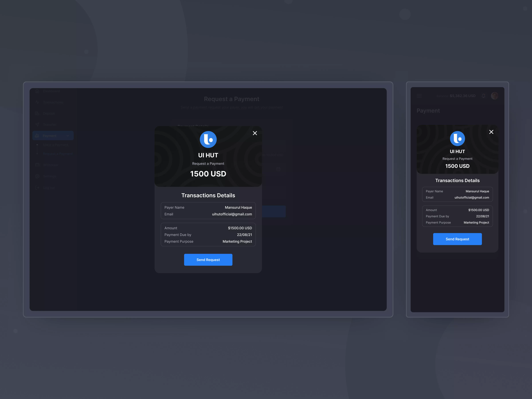This screenshot has width=532, height=399.
Task: Select the Payment menu item
Action: pyautogui.click(x=53, y=136)
